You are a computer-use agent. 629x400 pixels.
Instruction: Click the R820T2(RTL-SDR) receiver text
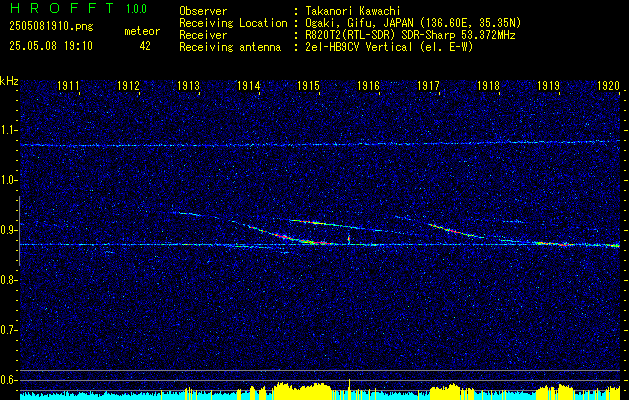coord(410,35)
